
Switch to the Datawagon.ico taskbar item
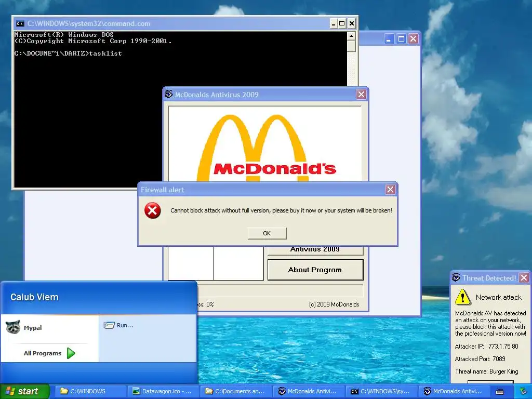click(x=164, y=391)
